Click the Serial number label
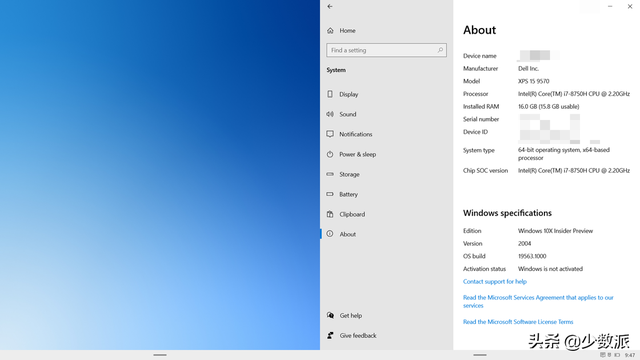 (x=481, y=119)
